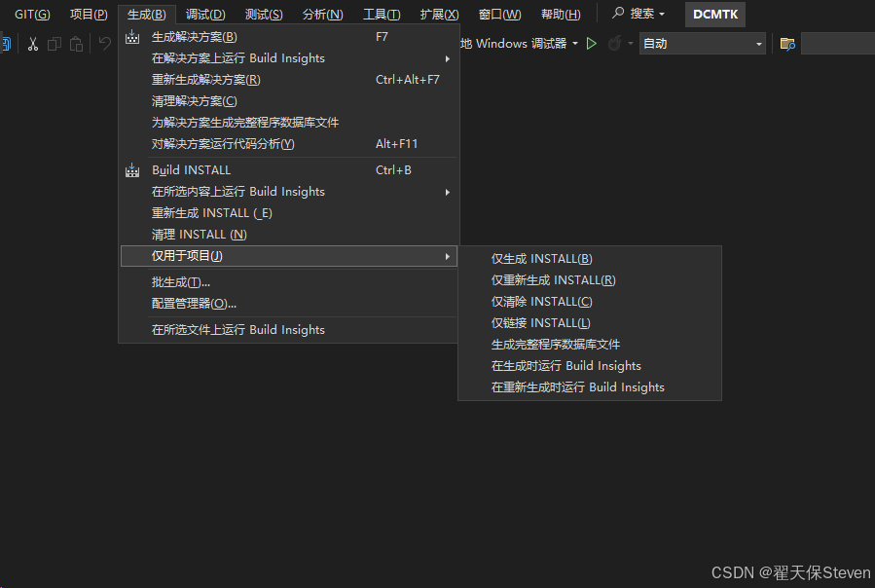Click the magnifier search icon
The height and width of the screenshot is (588, 875).
coord(617,13)
